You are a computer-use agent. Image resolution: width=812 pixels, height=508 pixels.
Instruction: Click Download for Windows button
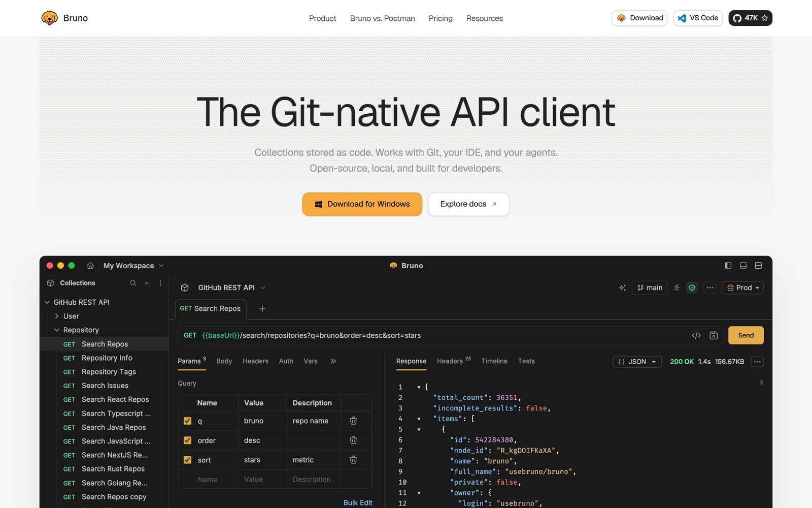point(362,204)
